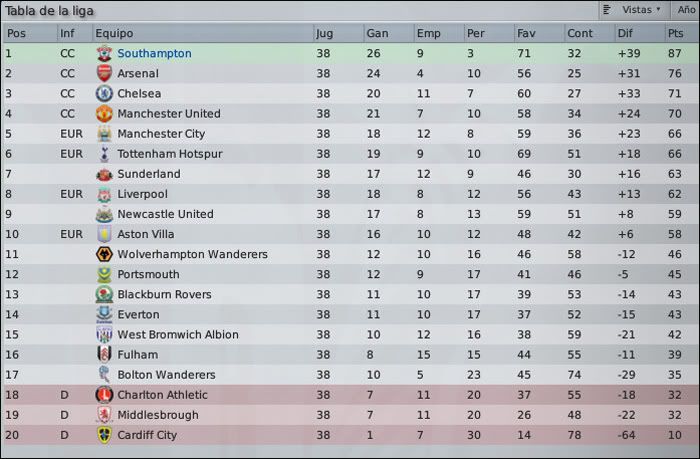Screen dimensions: 700x459
Task: Click the Manchester United crest
Action: coord(104,114)
